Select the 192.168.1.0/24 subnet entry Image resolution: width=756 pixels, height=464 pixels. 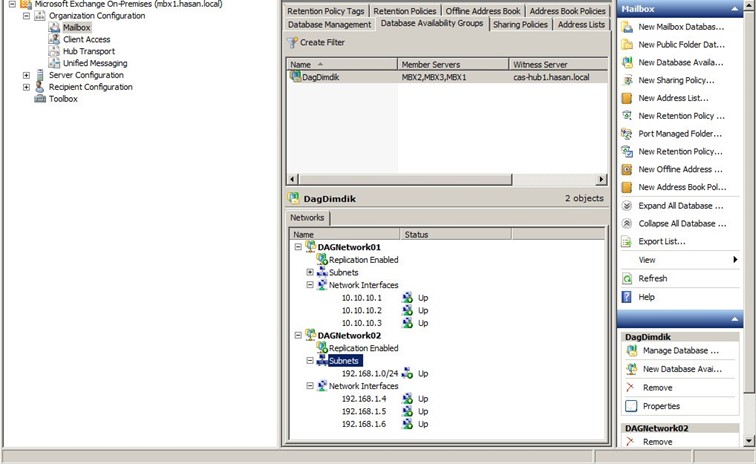click(370, 373)
